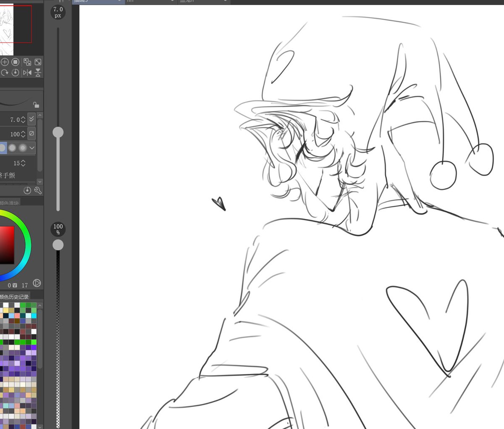Click tool property scroll down arrow
This screenshot has height=429, width=504.
click(x=40, y=182)
